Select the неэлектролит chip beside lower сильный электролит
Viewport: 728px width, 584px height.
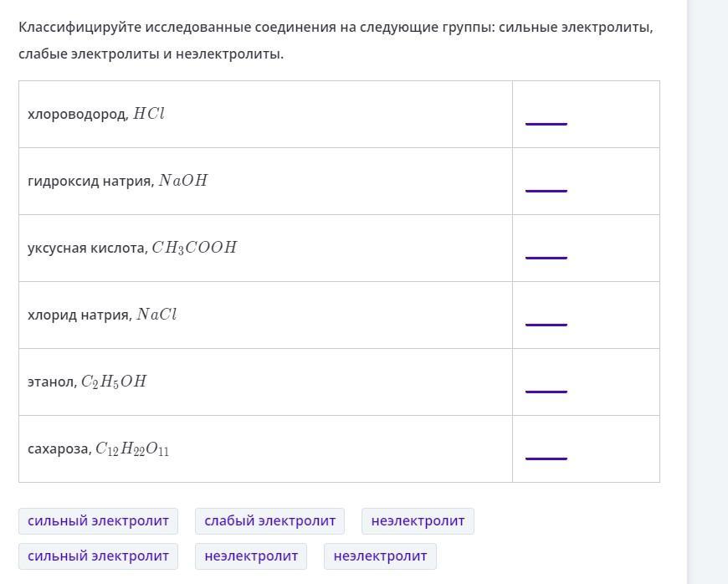pos(251,556)
